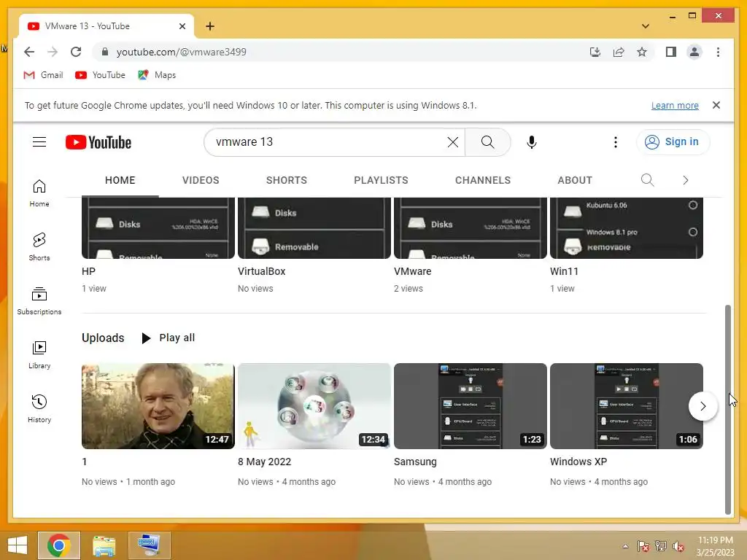This screenshot has width=747, height=560.
Task: Open the Gmail bookmark
Action: pyautogui.click(x=43, y=75)
